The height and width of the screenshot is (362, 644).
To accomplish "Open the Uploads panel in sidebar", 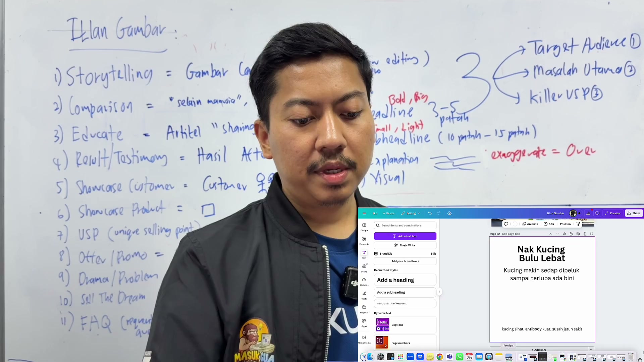I will click(364, 282).
